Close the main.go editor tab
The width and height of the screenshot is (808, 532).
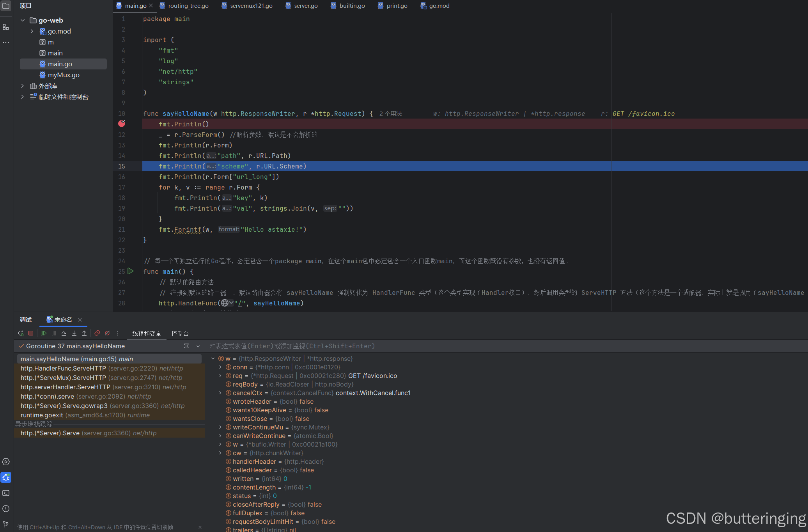(151, 6)
